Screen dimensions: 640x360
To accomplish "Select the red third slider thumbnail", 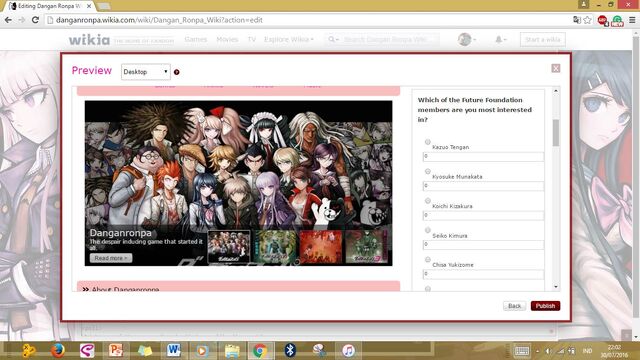I will tap(320, 247).
